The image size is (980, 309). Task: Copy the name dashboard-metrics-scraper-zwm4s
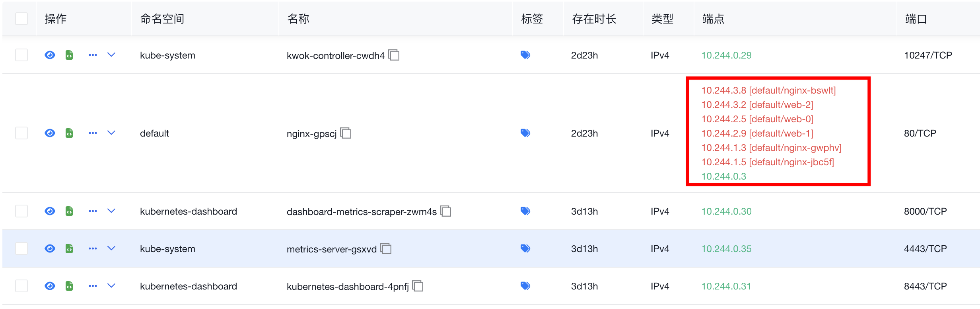pyautogui.click(x=445, y=211)
